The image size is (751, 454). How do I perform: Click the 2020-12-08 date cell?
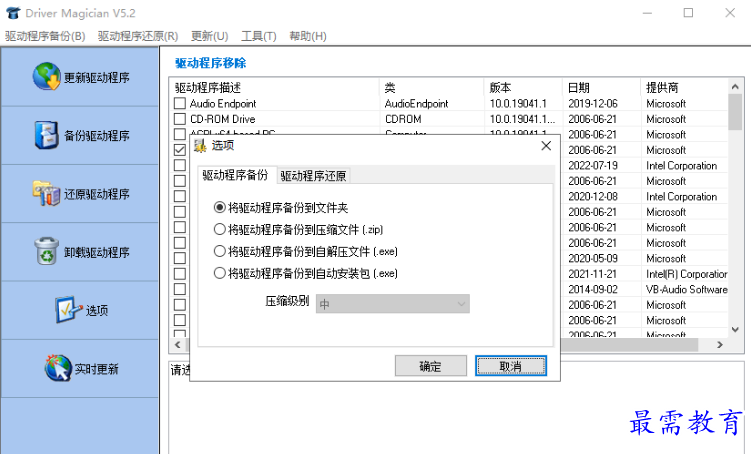pyautogui.click(x=593, y=196)
